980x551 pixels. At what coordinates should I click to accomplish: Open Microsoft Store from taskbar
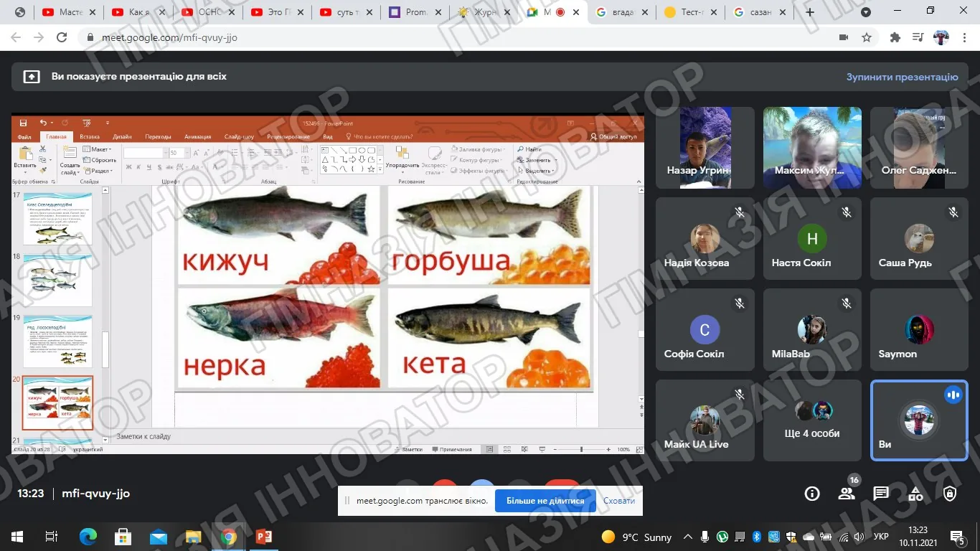click(x=123, y=537)
